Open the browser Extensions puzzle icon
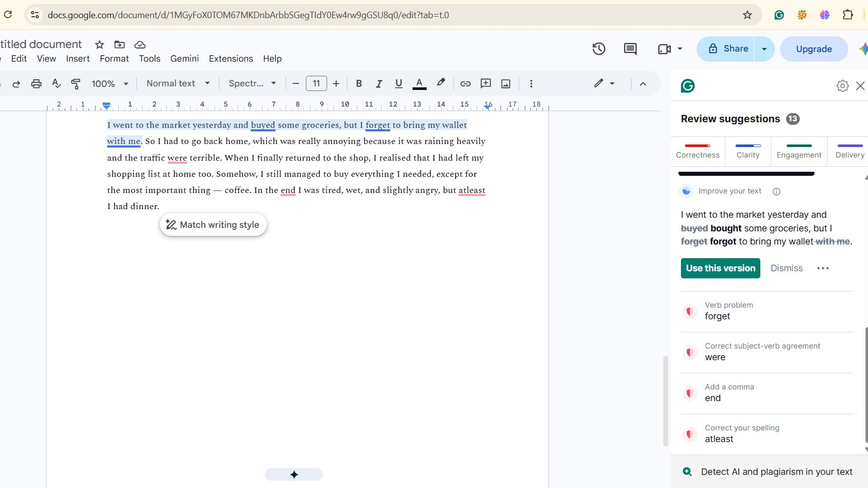This screenshot has height=488, width=868. [848, 15]
